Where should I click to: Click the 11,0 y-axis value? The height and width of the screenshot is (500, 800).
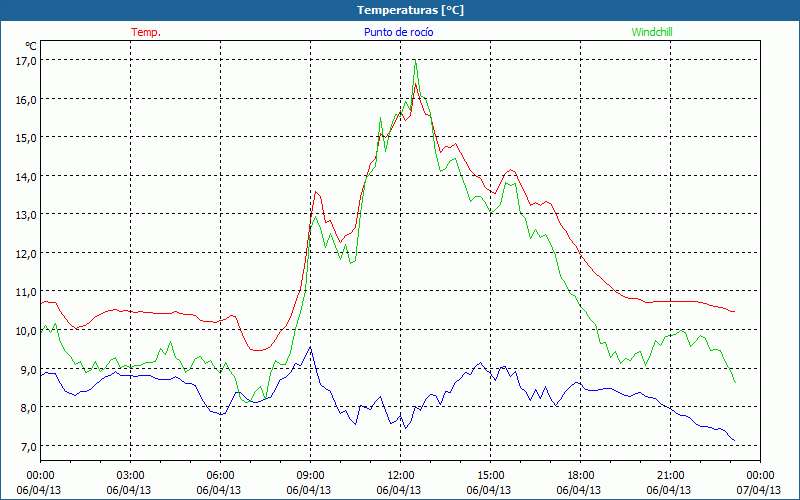pyautogui.click(x=26, y=292)
